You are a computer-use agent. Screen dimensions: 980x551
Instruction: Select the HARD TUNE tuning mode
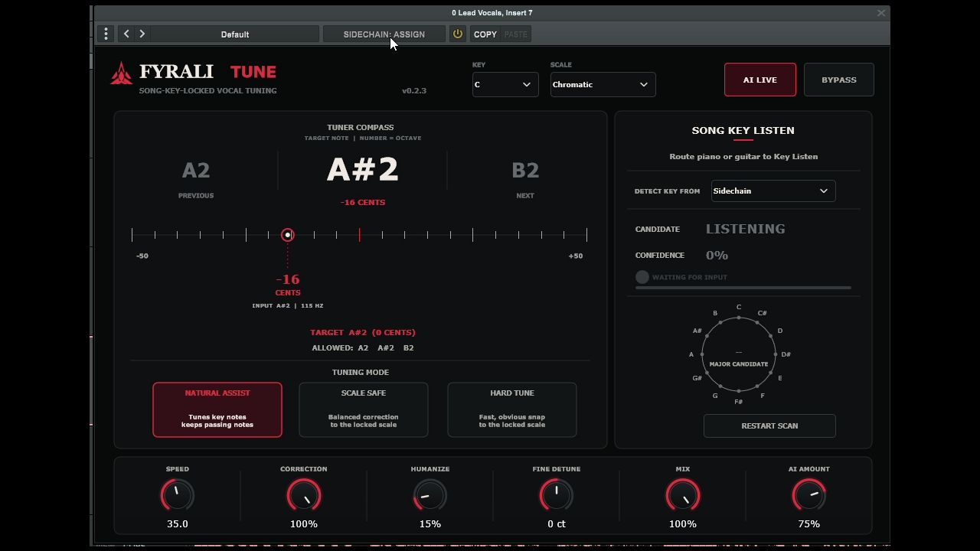pos(512,409)
